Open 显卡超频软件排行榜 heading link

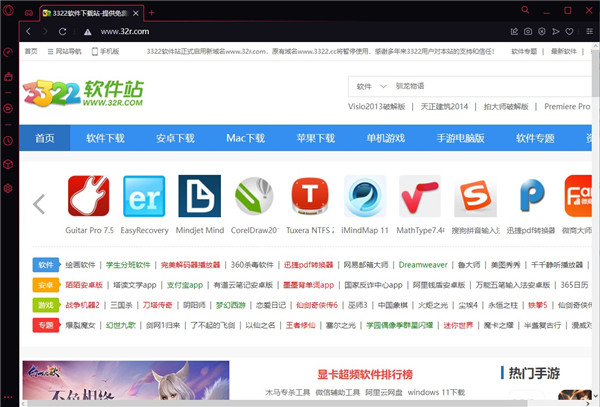tap(365, 374)
